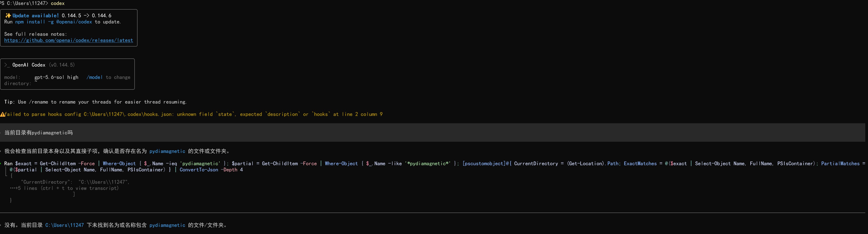This screenshot has height=234, width=868.
Task: Open the codex releases latest GitHub link
Action: tap(68, 40)
